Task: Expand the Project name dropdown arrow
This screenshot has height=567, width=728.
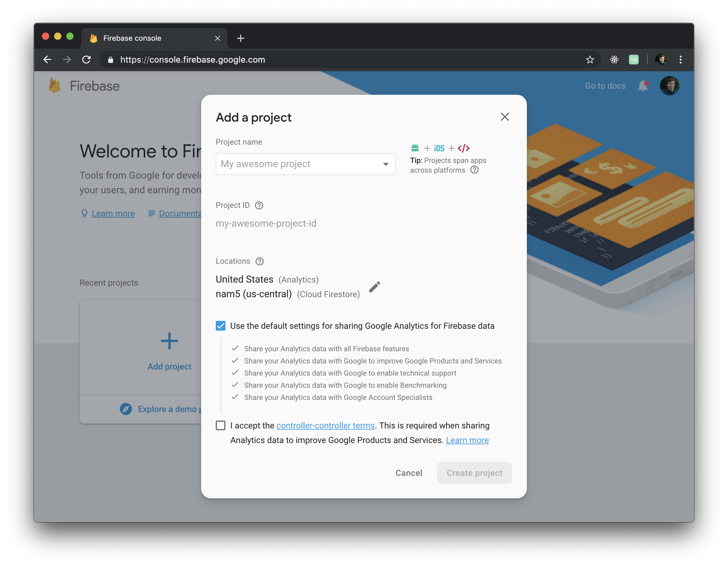Action: [386, 164]
